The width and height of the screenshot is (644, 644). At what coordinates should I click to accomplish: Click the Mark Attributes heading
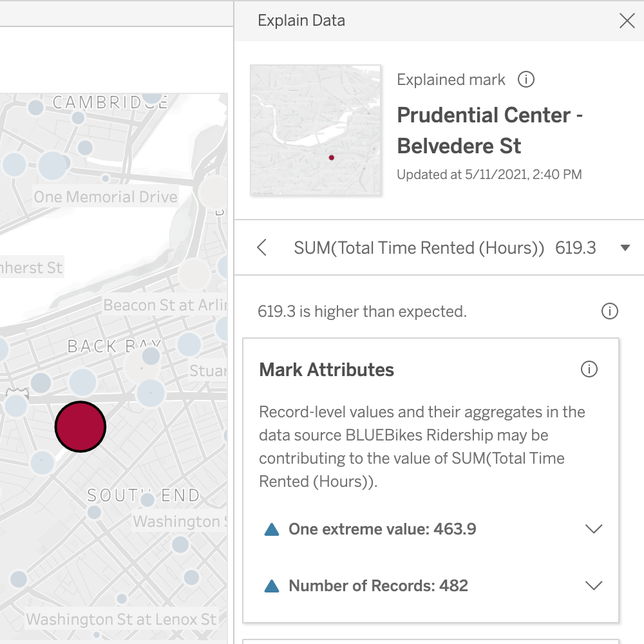[x=326, y=370]
